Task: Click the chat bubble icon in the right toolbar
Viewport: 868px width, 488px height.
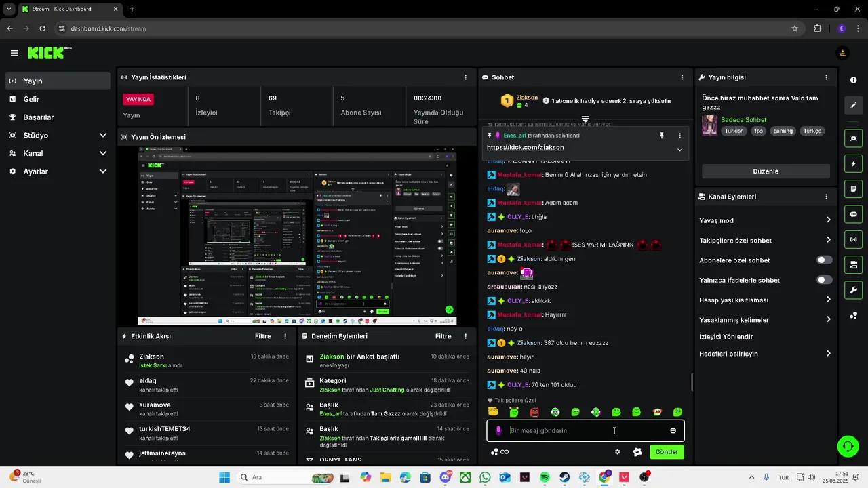Action: pyautogui.click(x=853, y=214)
